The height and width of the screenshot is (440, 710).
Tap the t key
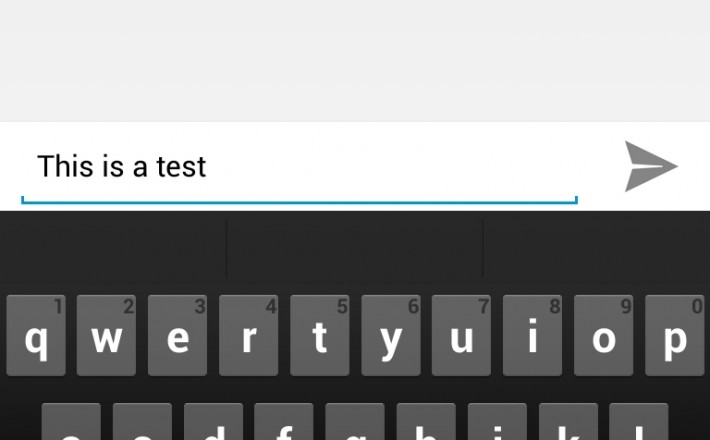point(320,335)
